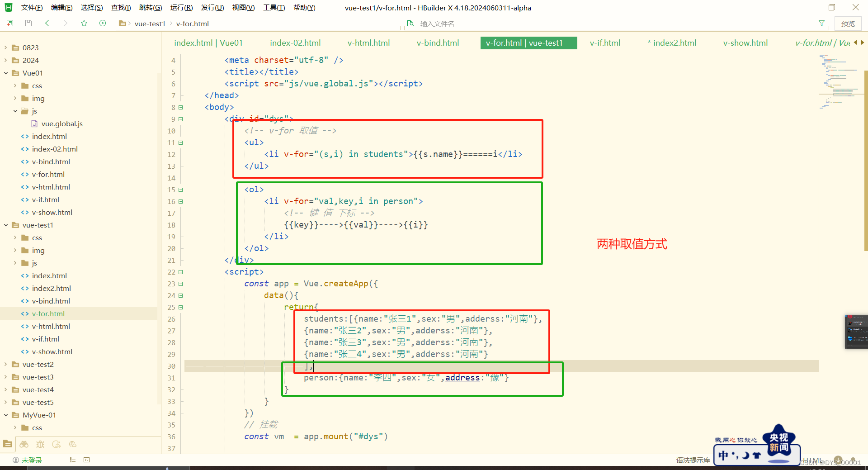Click the download icon in status bar
Screen dimensions: 868x470
point(838,460)
